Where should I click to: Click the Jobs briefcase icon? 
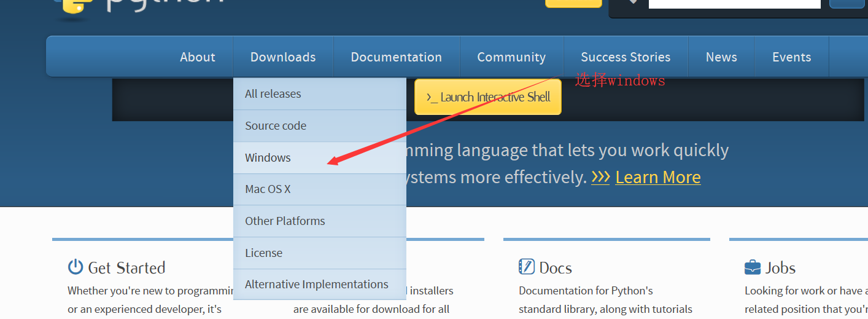click(753, 267)
